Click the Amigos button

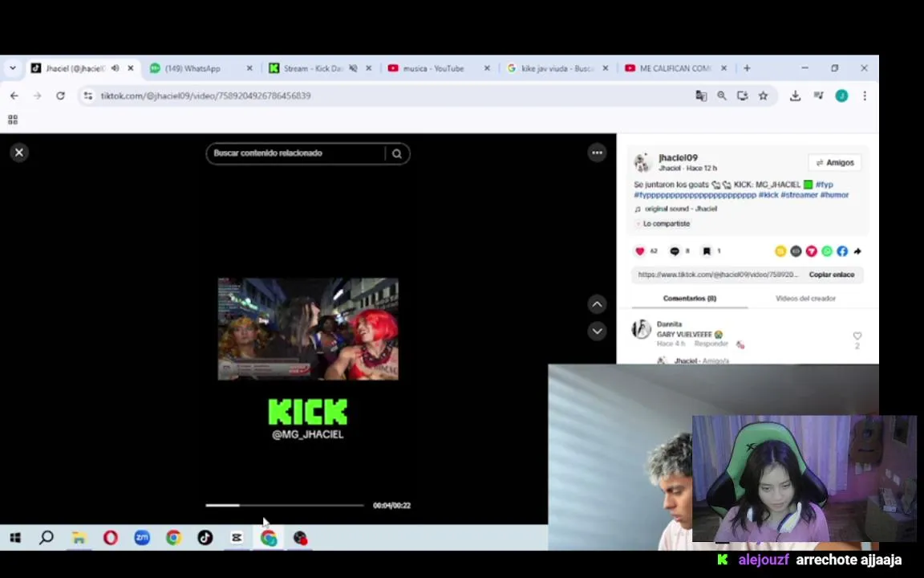pos(834,163)
